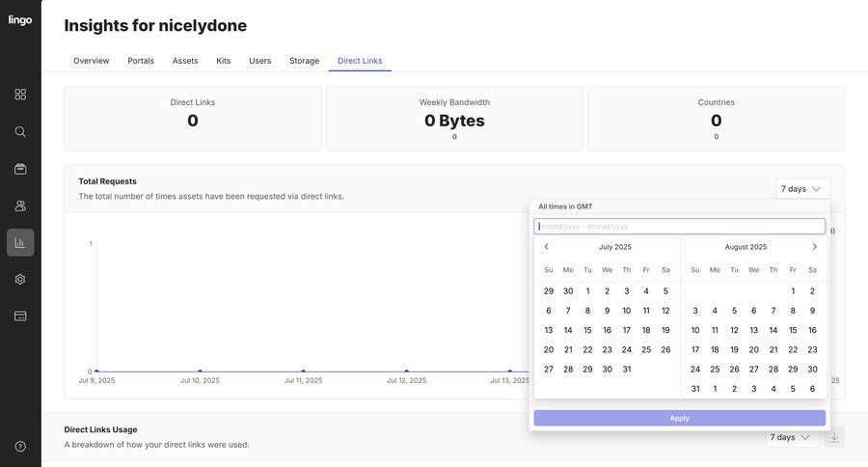
Task: Pick July 15 in the calendar
Action: 588,330
